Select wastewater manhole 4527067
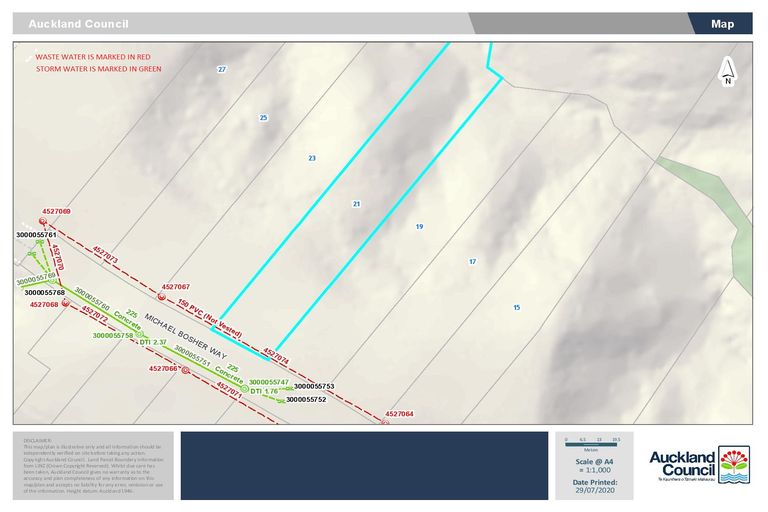768x512 pixels. pos(163,297)
